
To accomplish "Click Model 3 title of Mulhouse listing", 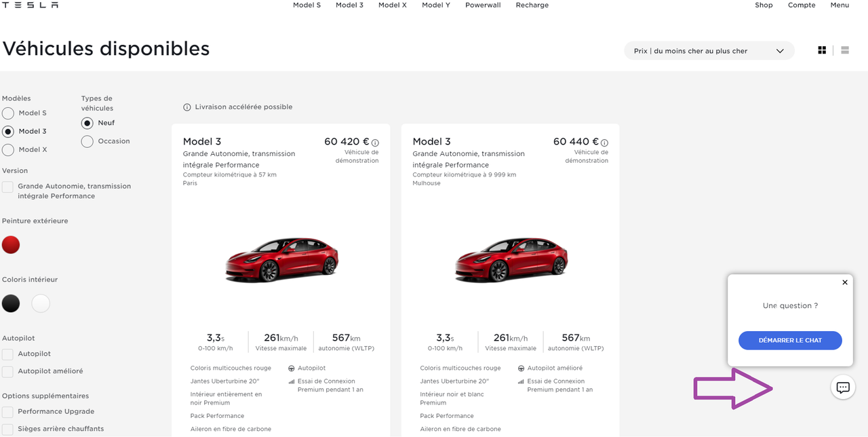I will pos(432,142).
